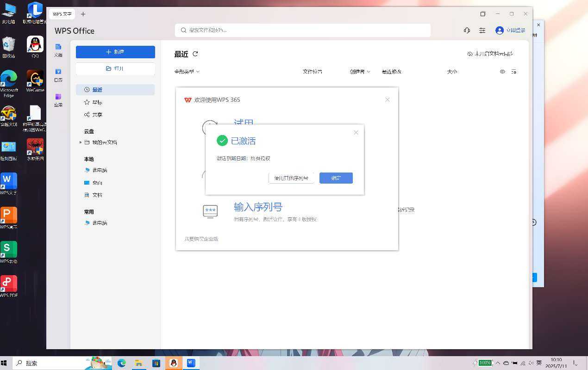Open 控制面板 desktop shortcut

pyautogui.click(x=8, y=150)
